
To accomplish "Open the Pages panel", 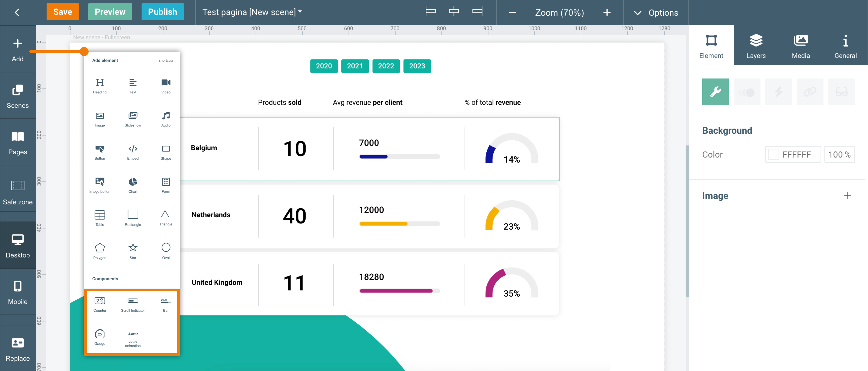I will coord(18,143).
